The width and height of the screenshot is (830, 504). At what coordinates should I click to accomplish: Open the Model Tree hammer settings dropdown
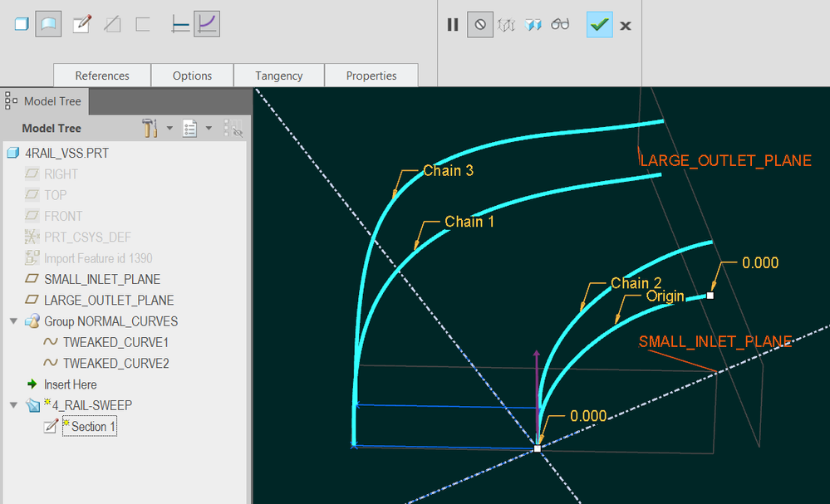point(169,129)
